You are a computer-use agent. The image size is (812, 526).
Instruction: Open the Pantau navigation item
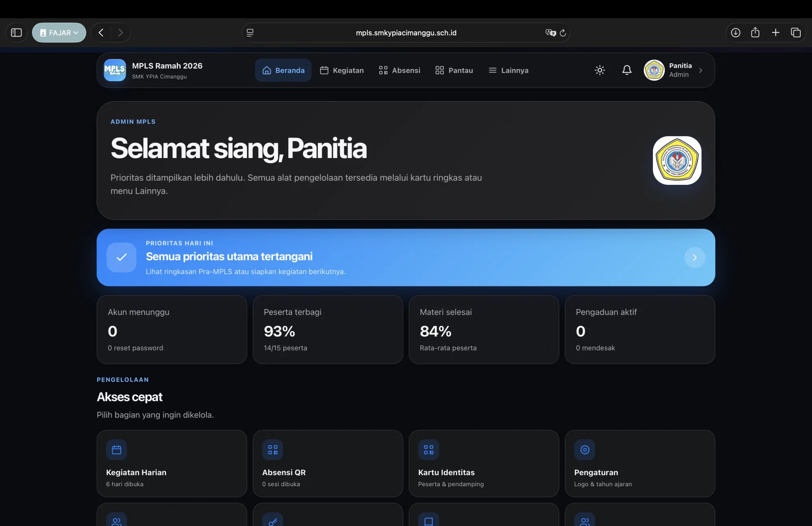[x=454, y=70]
